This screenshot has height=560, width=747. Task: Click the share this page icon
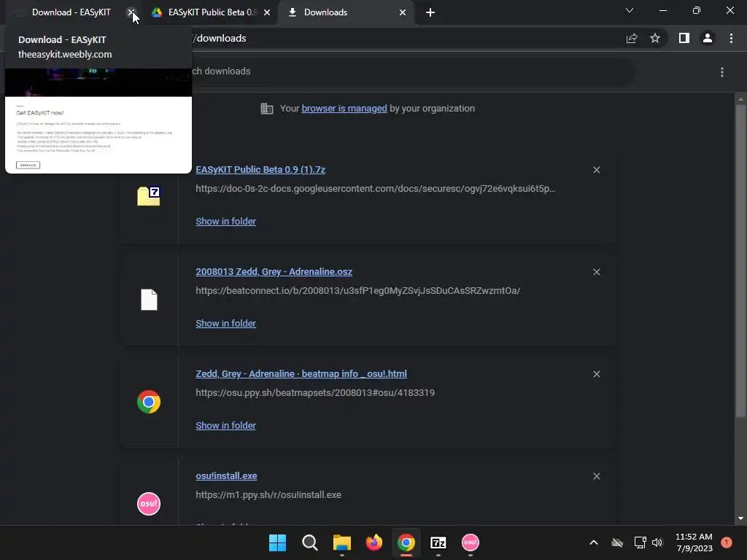click(x=632, y=39)
